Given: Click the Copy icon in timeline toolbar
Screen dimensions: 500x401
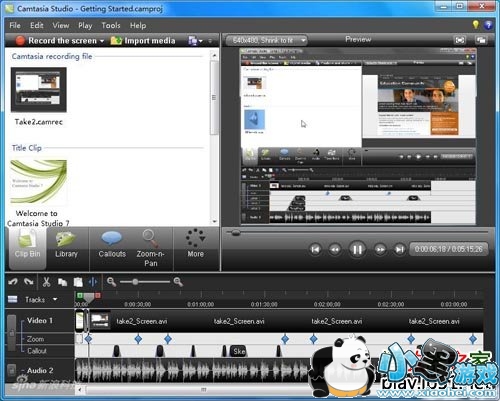Looking at the screenshot, I should pos(62,282).
